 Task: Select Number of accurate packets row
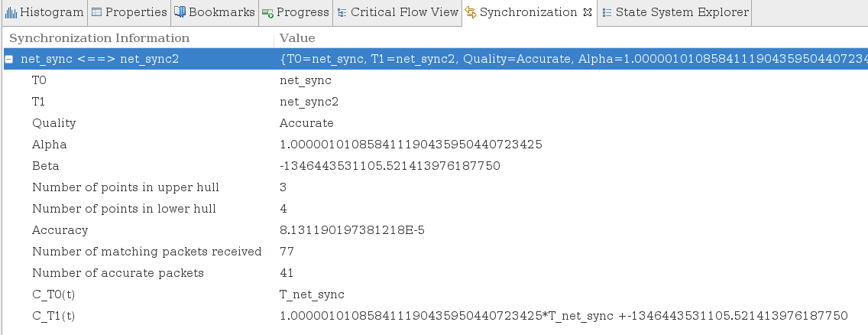[x=118, y=273]
